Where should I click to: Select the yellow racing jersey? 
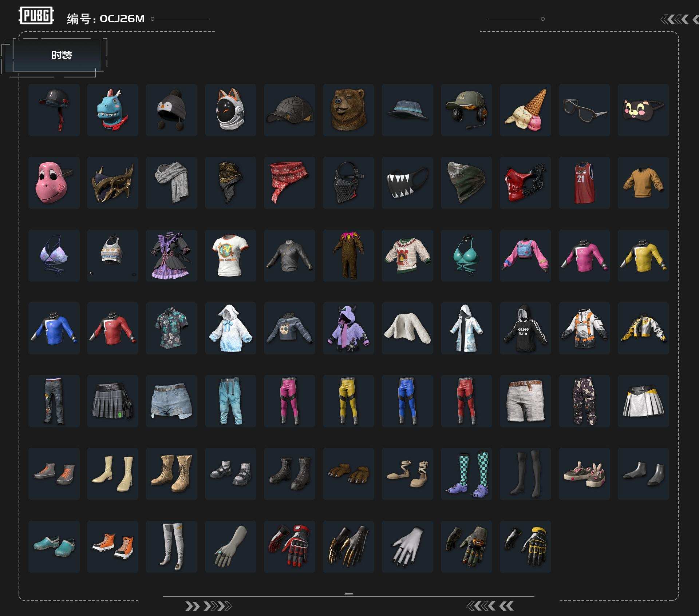tap(643, 255)
